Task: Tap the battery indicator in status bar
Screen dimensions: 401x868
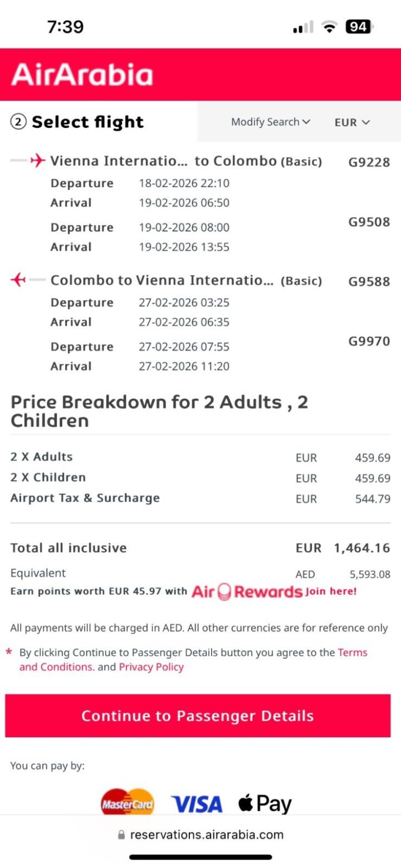Action: click(359, 27)
